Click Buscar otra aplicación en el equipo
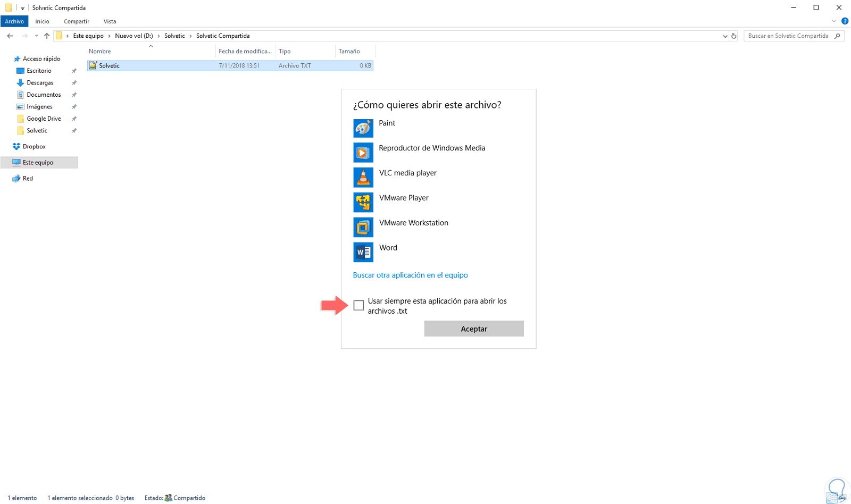This screenshot has width=851, height=504. click(411, 275)
